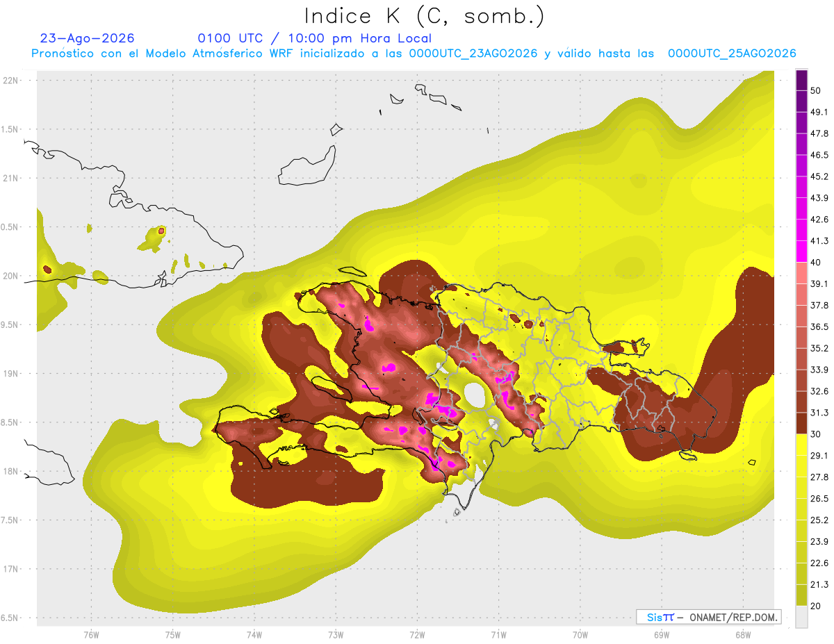Click the legend value "42.6"
Image resolution: width=834 pixels, height=644 pixels.
tap(819, 220)
